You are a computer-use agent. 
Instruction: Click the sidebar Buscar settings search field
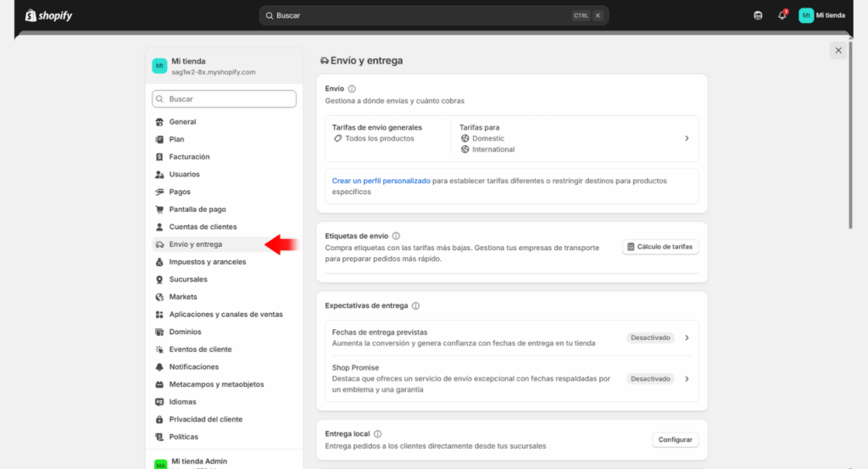pos(224,99)
